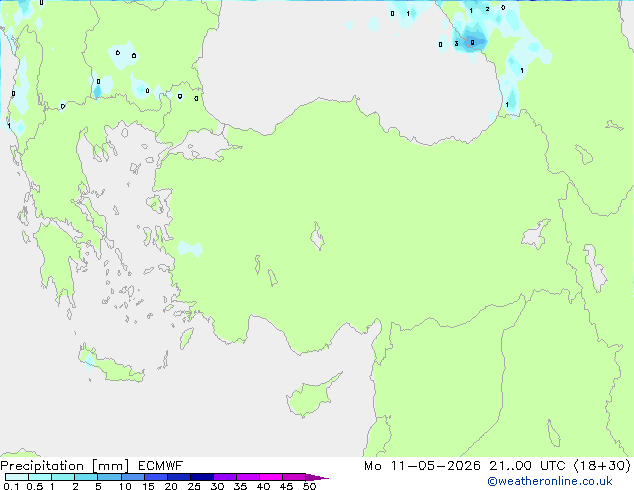Click the legend swatch between 35 and 40
Screen dimensions: 634x490
[248, 477]
